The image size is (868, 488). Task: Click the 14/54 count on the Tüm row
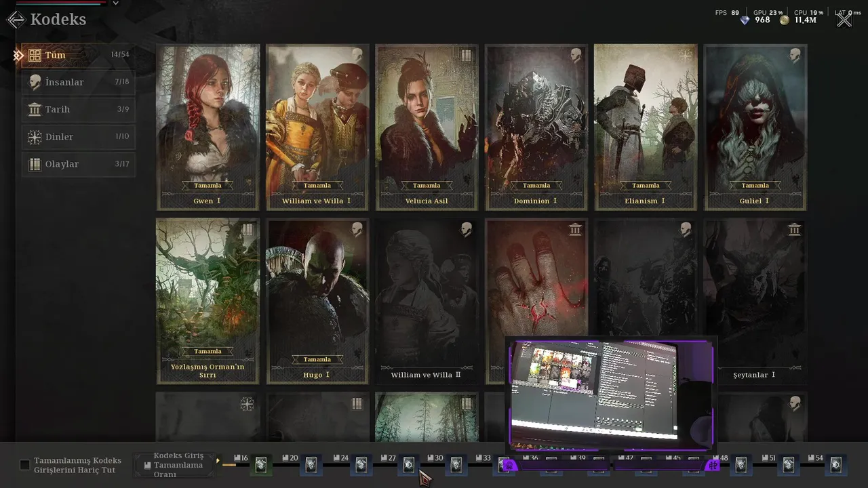[120, 54]
